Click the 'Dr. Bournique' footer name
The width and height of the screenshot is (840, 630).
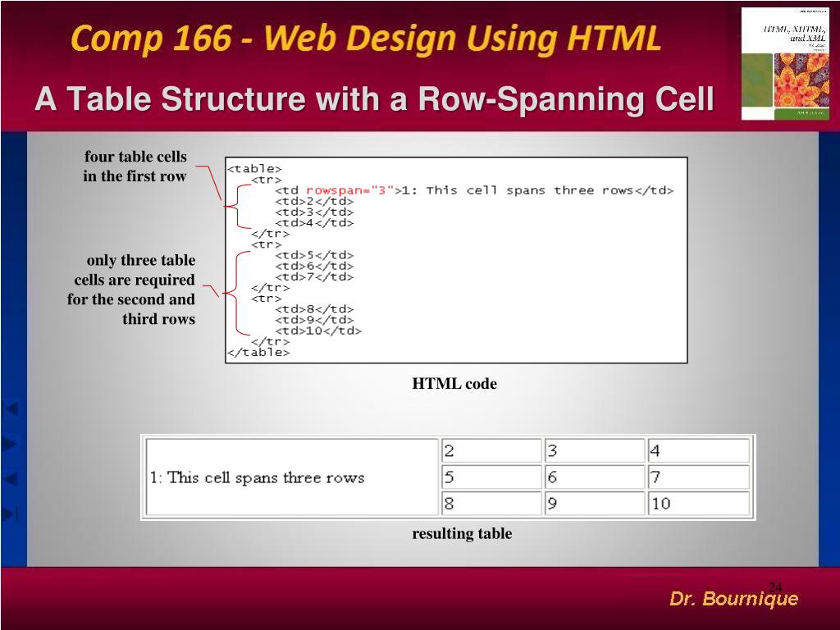[x=733, y=599]
